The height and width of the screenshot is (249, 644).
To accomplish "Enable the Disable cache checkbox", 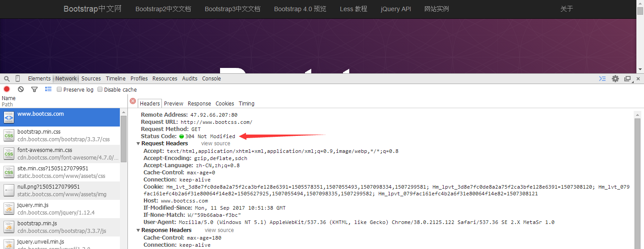I will point(100,89).
